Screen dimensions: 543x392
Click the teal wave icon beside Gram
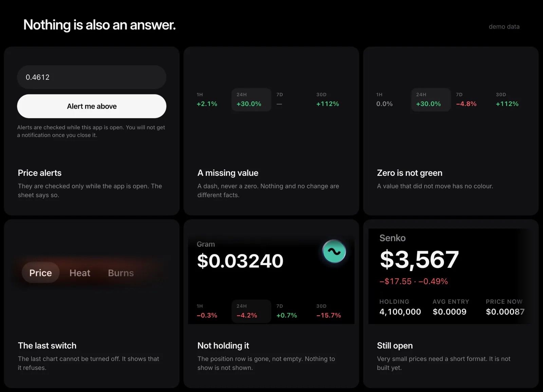click(334, 251)
